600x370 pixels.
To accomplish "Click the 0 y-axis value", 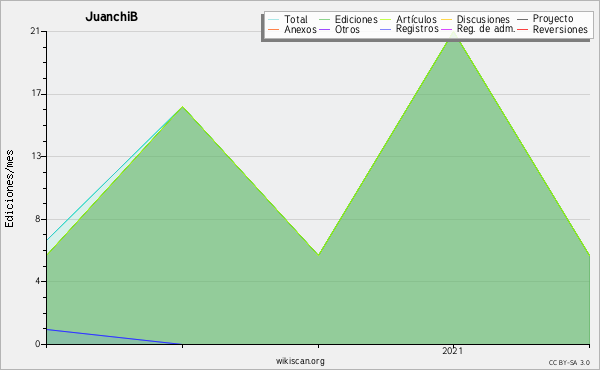I will (38, 344).
